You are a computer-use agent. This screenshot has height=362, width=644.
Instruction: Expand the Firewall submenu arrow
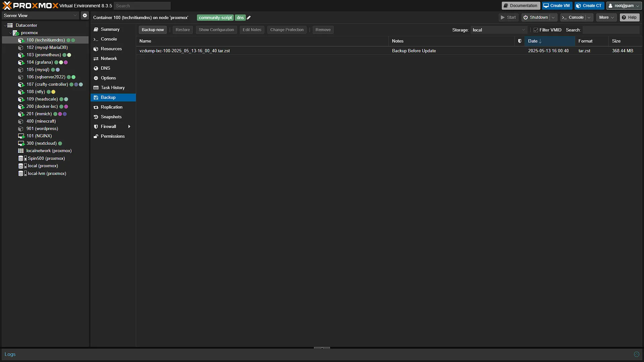coord(129,127)
